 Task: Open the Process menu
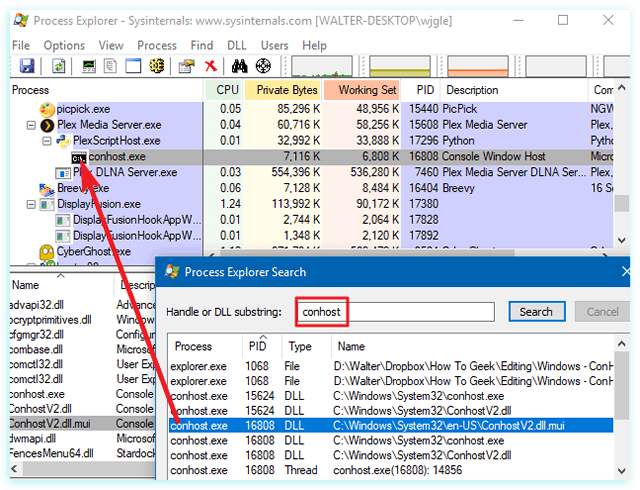(x=157, y=45)
